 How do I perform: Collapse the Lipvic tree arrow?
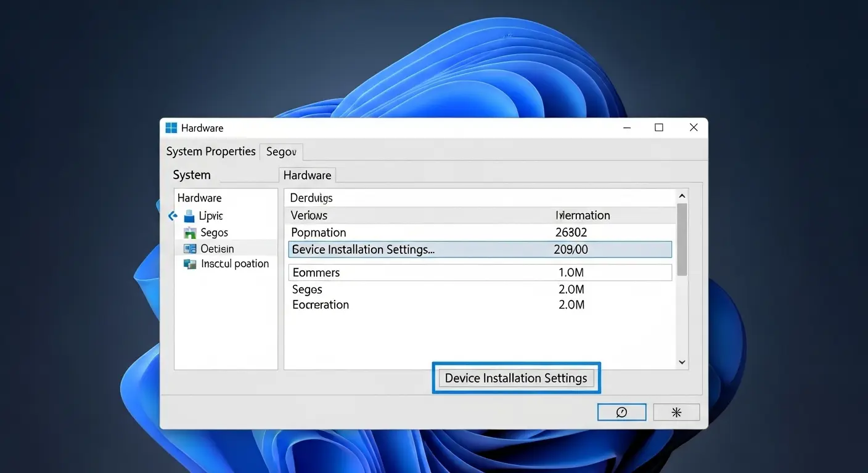click(173, 216)
